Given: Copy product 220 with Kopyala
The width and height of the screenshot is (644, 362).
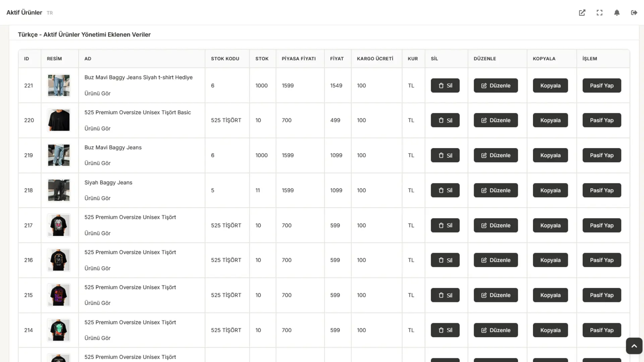Looking at the screenshot, I should (x=550, y=120).
